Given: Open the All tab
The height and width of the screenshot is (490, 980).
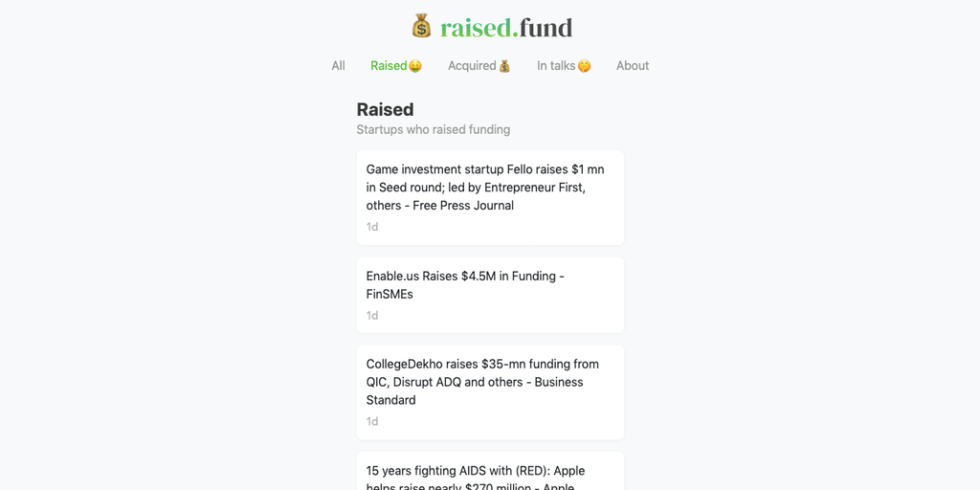Looking at the screenshot, I should pyautogui.click(x=338, y=66).
